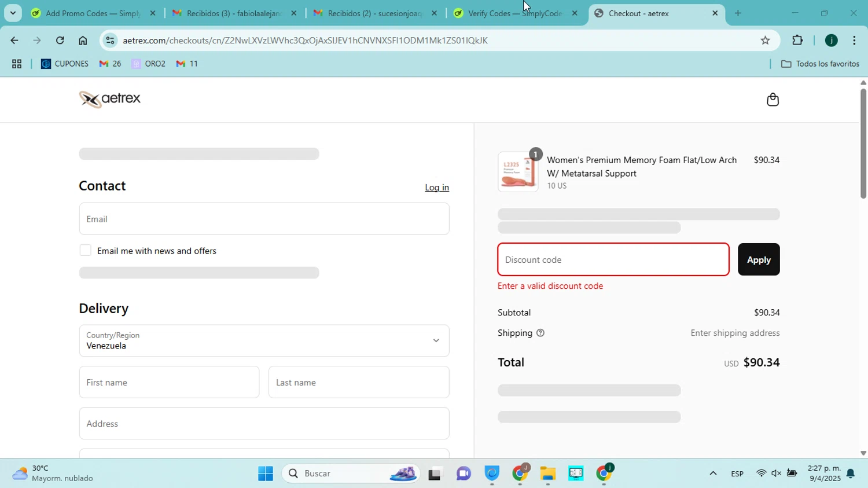This screenshot has width=868, height=488.
Task: Focus the First name field
Action: click(x=169, y=382)
